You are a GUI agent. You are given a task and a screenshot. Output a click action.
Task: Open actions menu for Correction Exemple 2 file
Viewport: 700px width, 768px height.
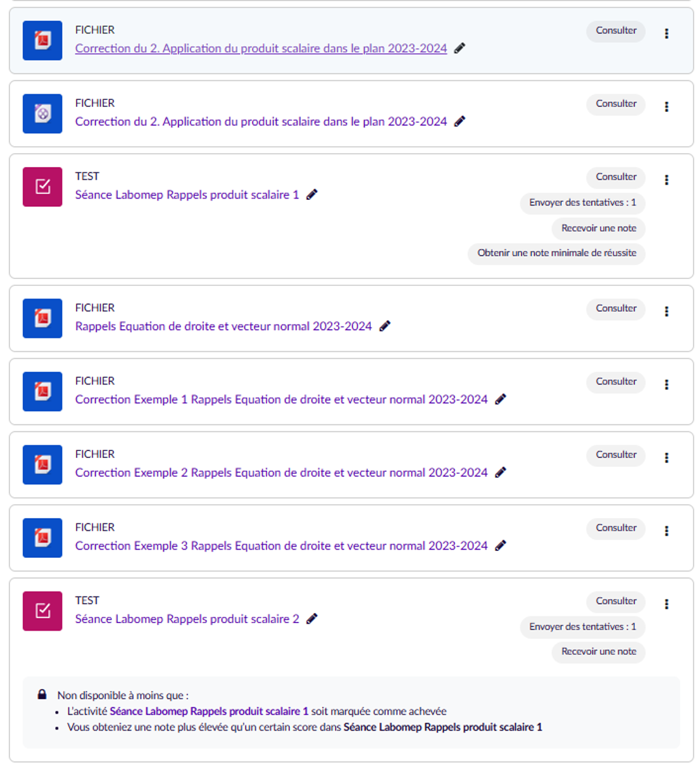[666, 458]
